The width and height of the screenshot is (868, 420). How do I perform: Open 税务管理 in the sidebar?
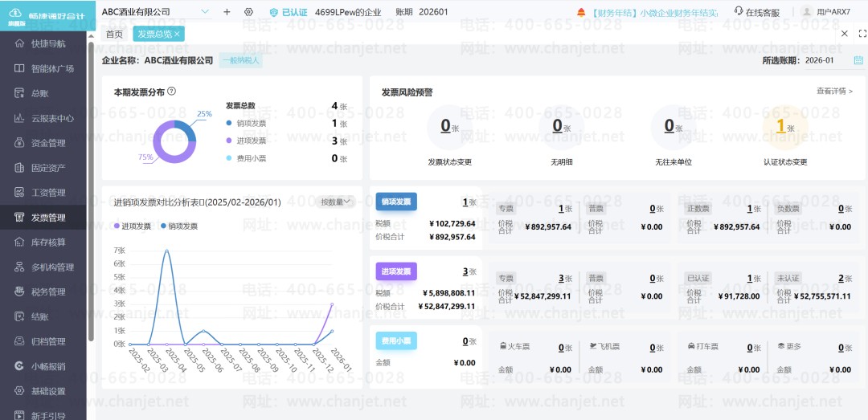(x=48, y=292)
